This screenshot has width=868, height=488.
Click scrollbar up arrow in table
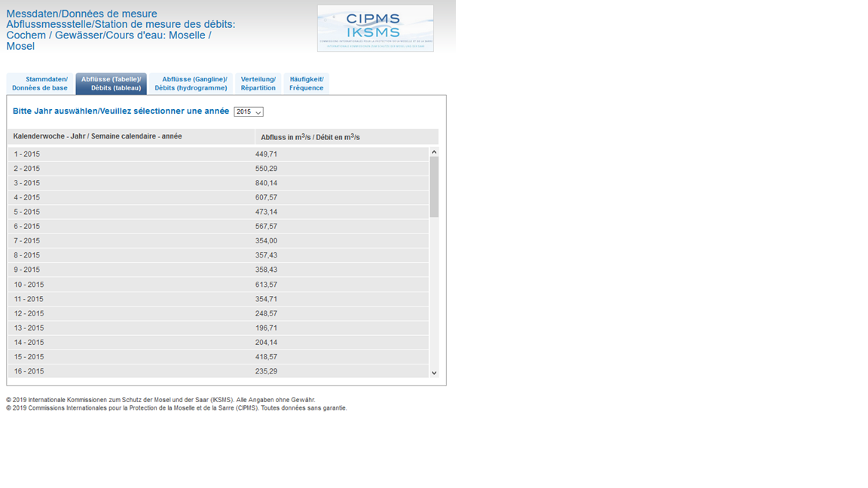pos(434,152)
